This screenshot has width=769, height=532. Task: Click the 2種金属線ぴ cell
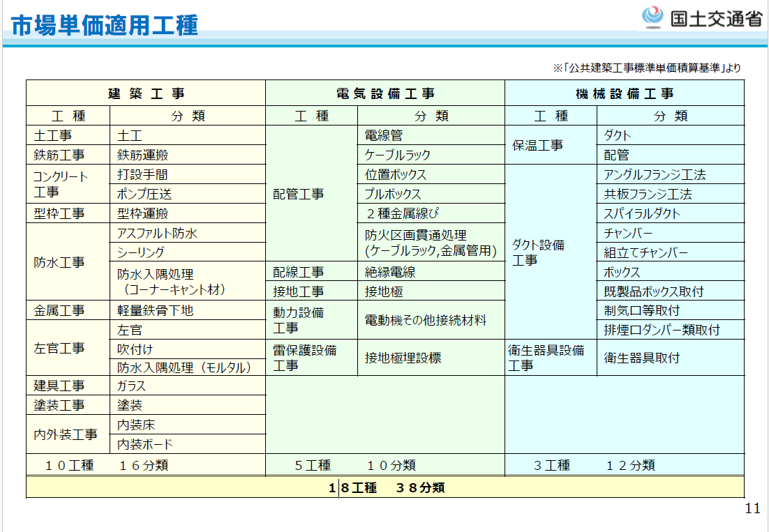[x=431, y=213]
